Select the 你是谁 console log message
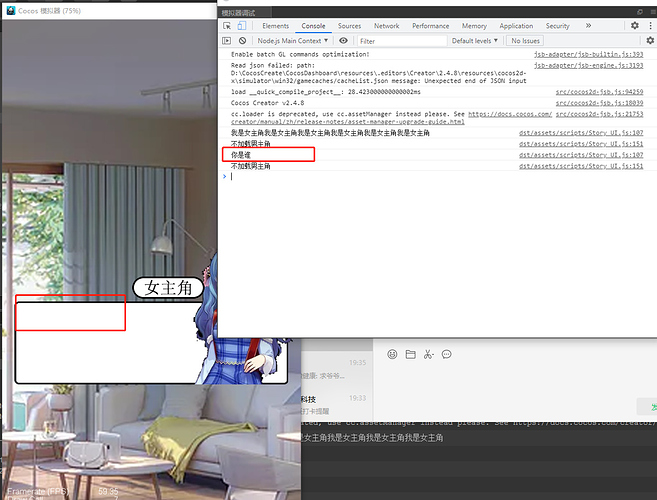Screen dimensions: 657x500 click(x=241, y=155)
